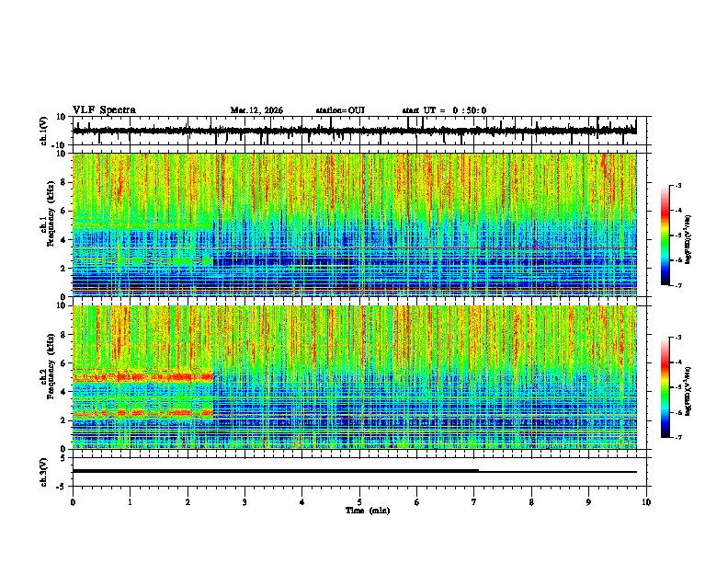The image size is (728, 563).
Task: Click the "-3" label on ch.1 color bar
Action: coord(677,185)
